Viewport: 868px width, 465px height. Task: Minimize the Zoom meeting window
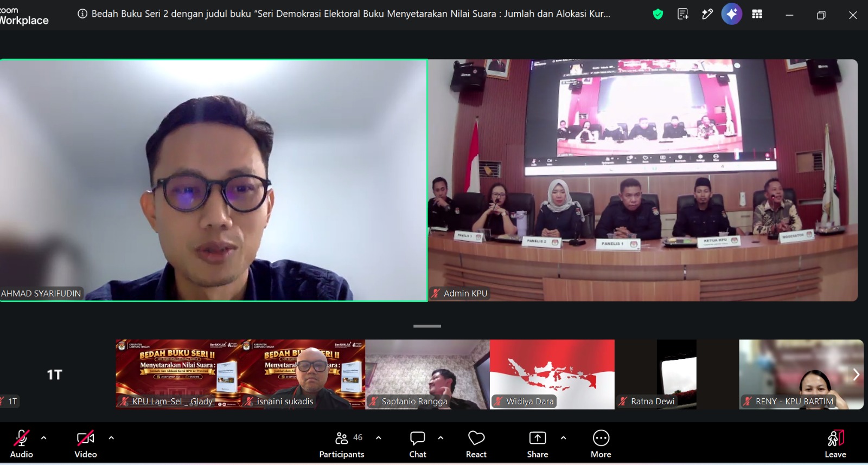click(x=789, y=15)
